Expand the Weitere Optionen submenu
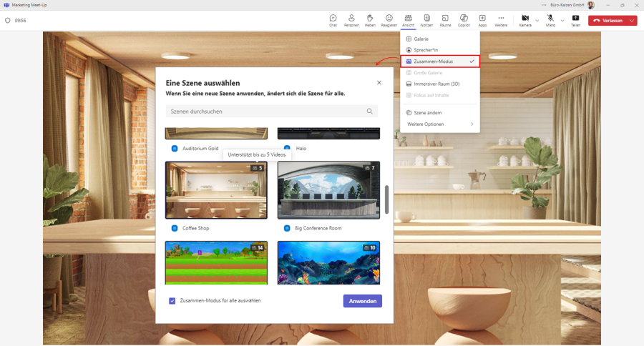Screen dimensions: 644x346 tap(440, 124)
